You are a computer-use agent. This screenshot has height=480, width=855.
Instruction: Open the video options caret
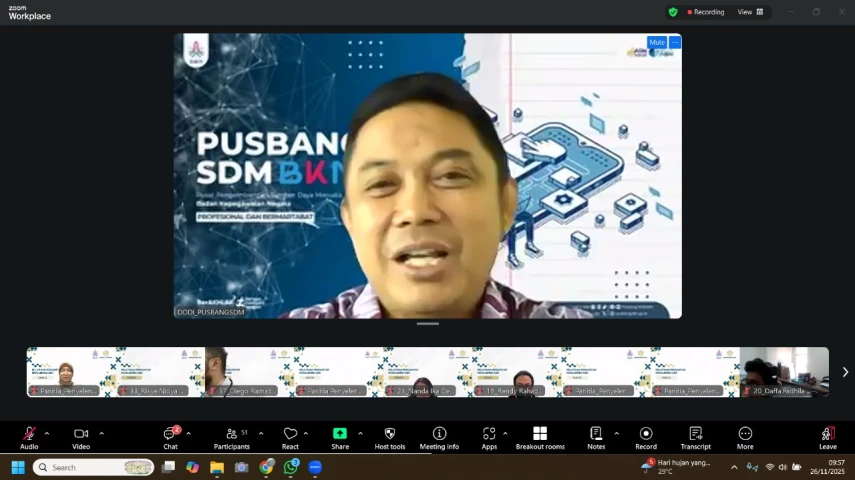[x=101, y=434]
